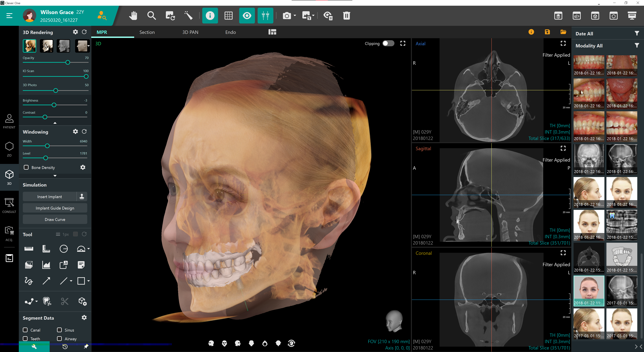Enable the Bone Density checkbox

click(26, 167)
